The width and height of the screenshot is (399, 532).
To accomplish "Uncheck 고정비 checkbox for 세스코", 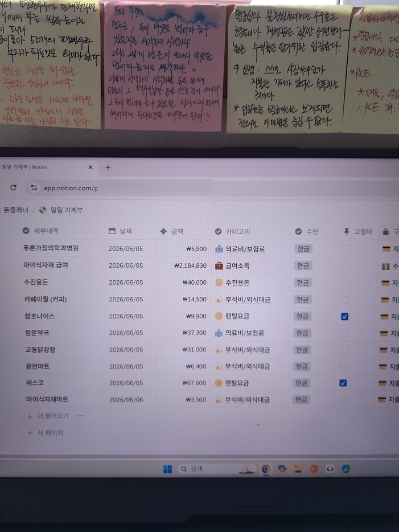I will pos(343,383).
